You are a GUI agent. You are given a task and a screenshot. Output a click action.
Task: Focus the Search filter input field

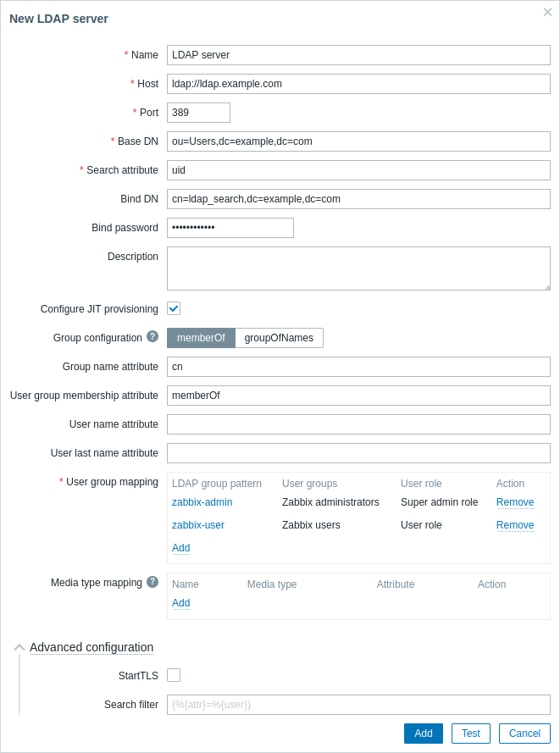358,705
